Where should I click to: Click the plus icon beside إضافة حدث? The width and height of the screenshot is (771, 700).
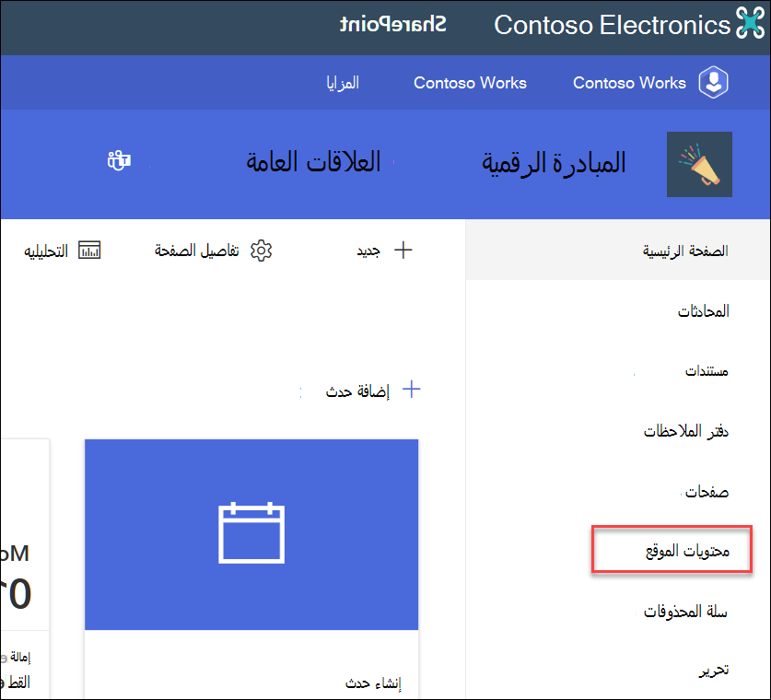coord(412,390)
